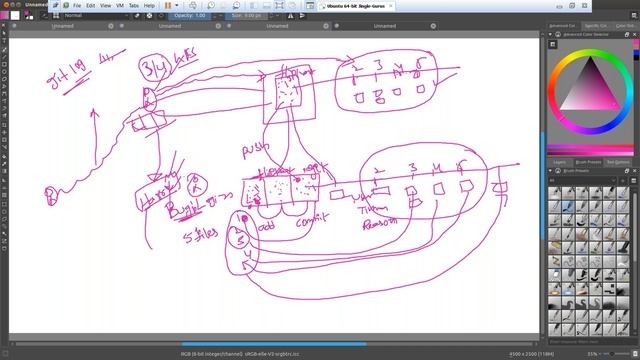The width and height of the screenshot is (640, 360).
Task: Float the Advanced Color Selector docker
Action: 627,35
